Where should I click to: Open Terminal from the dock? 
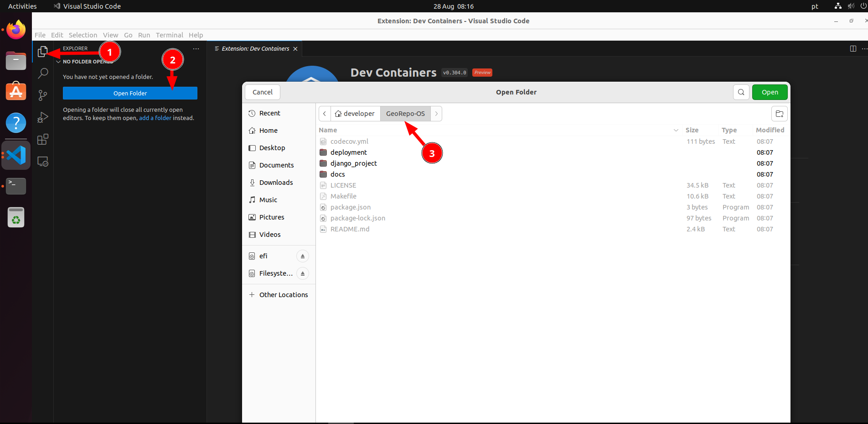click(16, 186)
